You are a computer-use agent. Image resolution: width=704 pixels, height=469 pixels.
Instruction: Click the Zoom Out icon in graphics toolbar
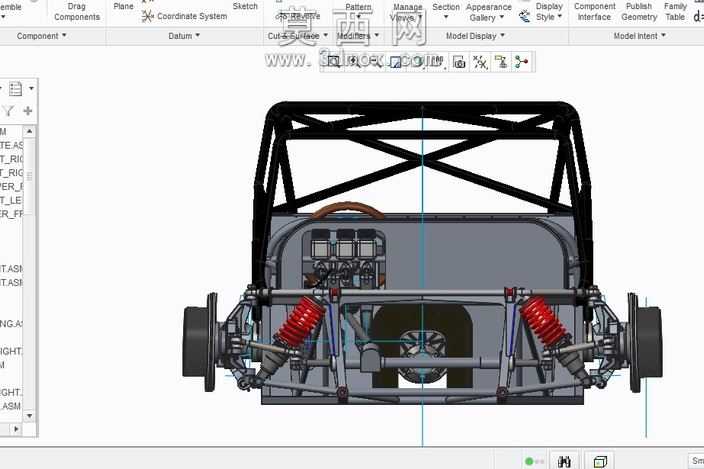(374, 62)
